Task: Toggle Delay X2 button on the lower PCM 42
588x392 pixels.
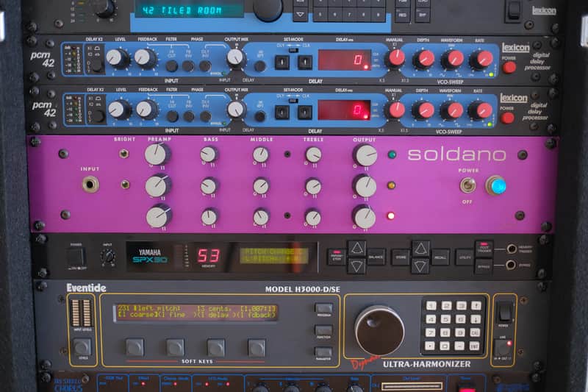Action: (98, 116)
